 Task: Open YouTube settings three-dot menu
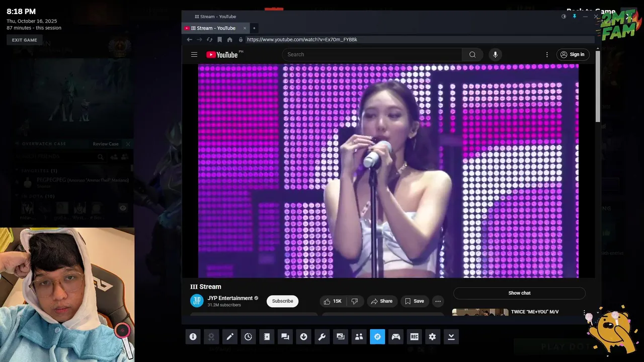tap(547, 54)
